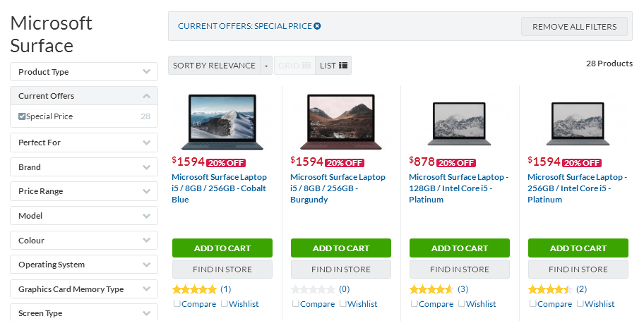Viewport: 644px width, 321px height.
Task: Uncheck the Special Price filter checkbox
Action: click(22, 116)
